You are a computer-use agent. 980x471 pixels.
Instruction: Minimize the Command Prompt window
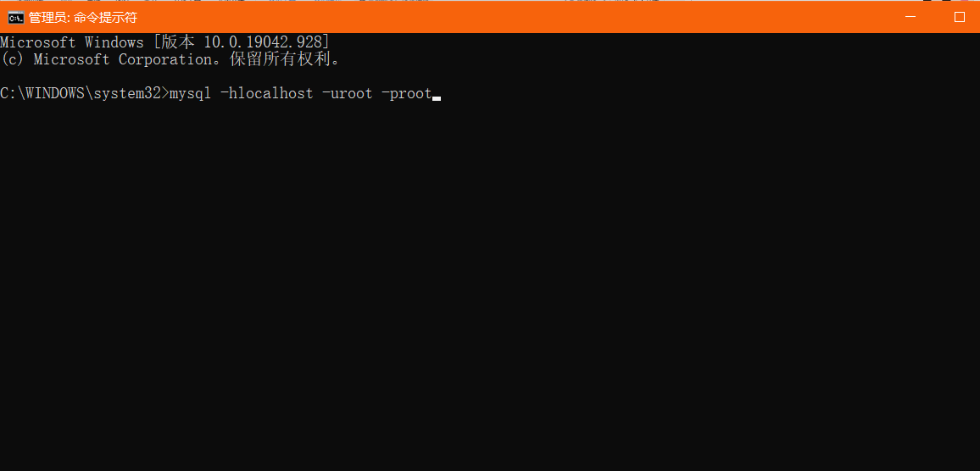(911, 18)
